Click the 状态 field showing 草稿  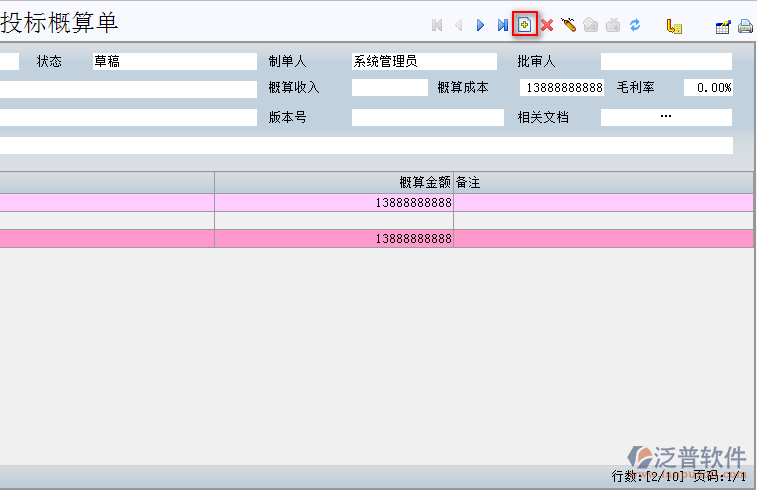[174, 62]
